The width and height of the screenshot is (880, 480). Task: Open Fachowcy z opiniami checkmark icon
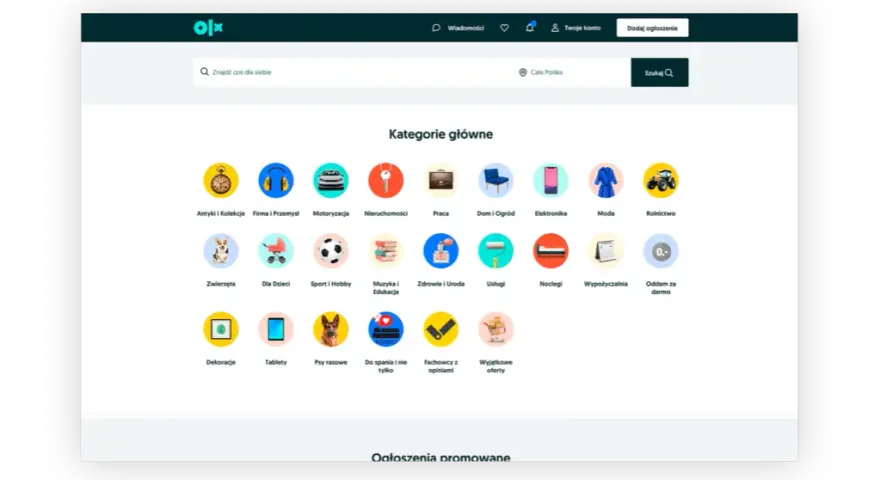pos(441,330)
